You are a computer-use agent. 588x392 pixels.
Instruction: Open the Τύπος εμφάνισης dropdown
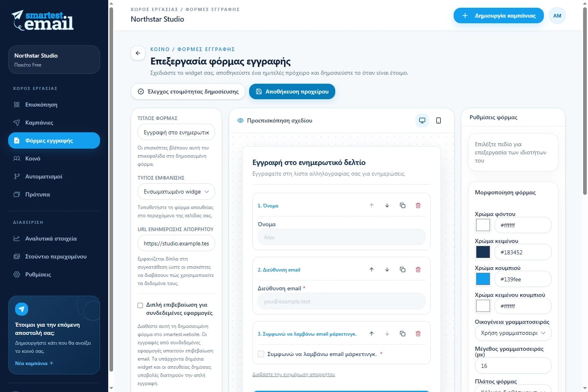pyautogui.click(x=176, y=192)
